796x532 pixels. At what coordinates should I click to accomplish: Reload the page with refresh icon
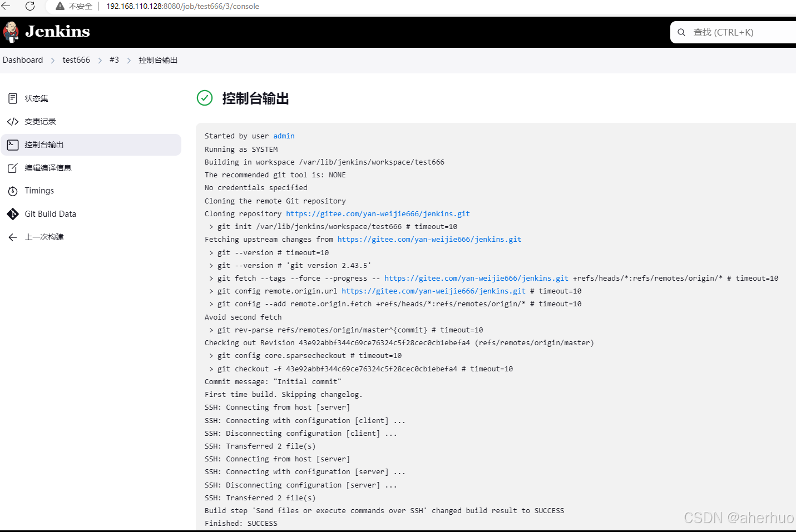pyautogui.click(x=30, y=6)
